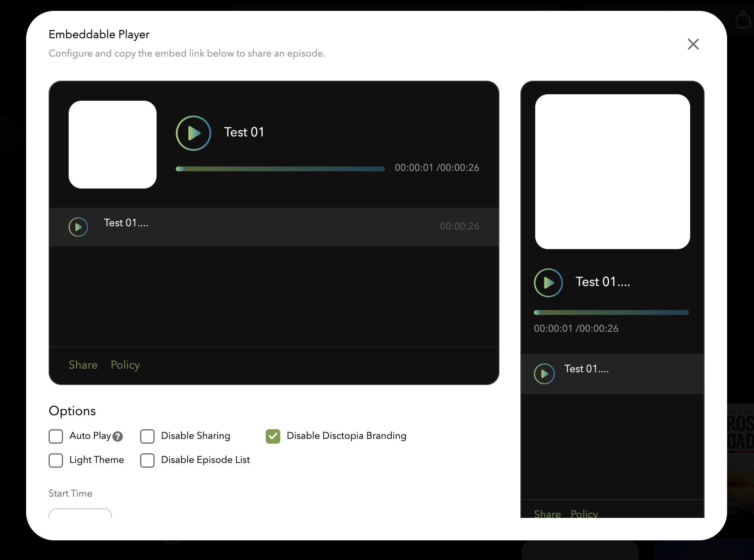Select the 00:00:26 duration in the episode row
The width and height of the screenshot is (754, 560).
[460, 226]
